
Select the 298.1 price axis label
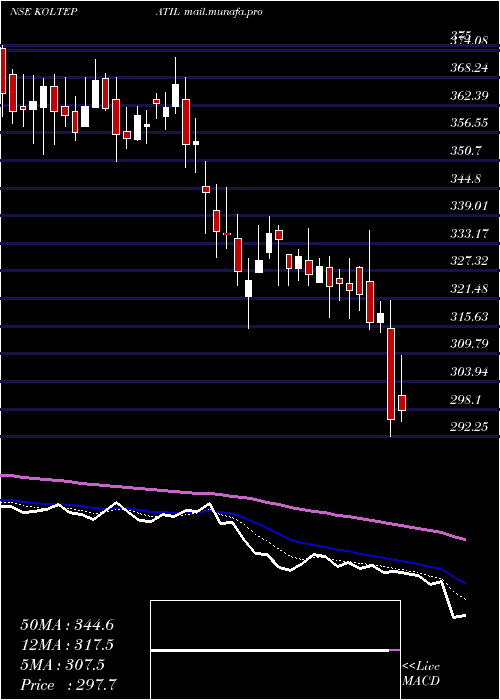pyautogui.click(x=466, y=400)
